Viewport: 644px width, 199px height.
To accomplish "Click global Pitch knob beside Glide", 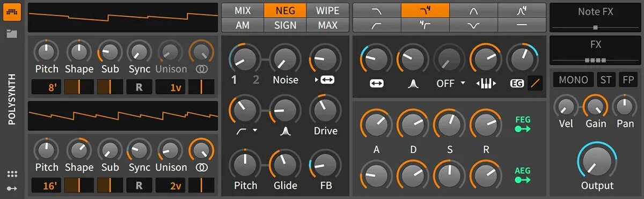I will (x=246, y=165).
